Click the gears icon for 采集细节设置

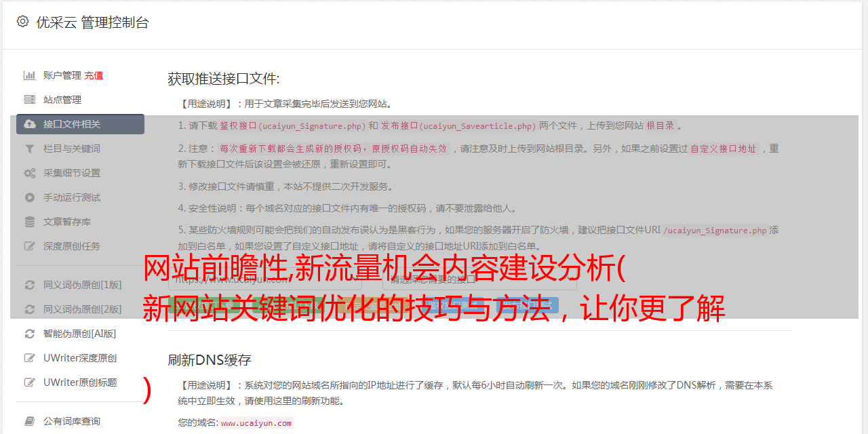tap(30, 173)
